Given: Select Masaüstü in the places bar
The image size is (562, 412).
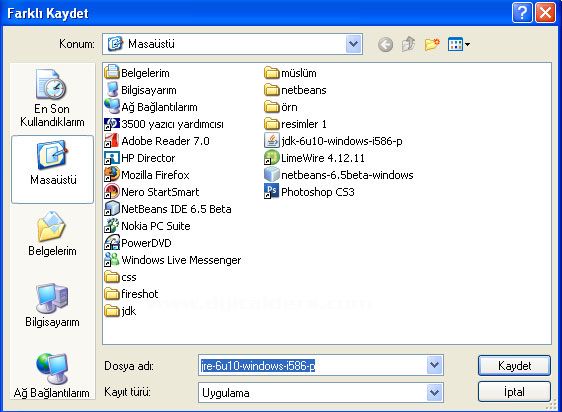Looking at the screenshot, I should [53, 169].
